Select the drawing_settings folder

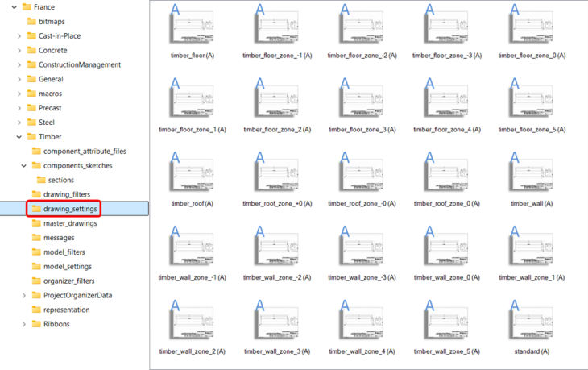point(64,209)
